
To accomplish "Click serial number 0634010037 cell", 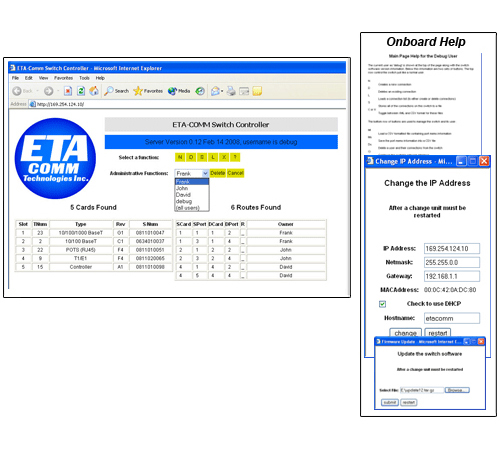I will [x=150, y=241].
